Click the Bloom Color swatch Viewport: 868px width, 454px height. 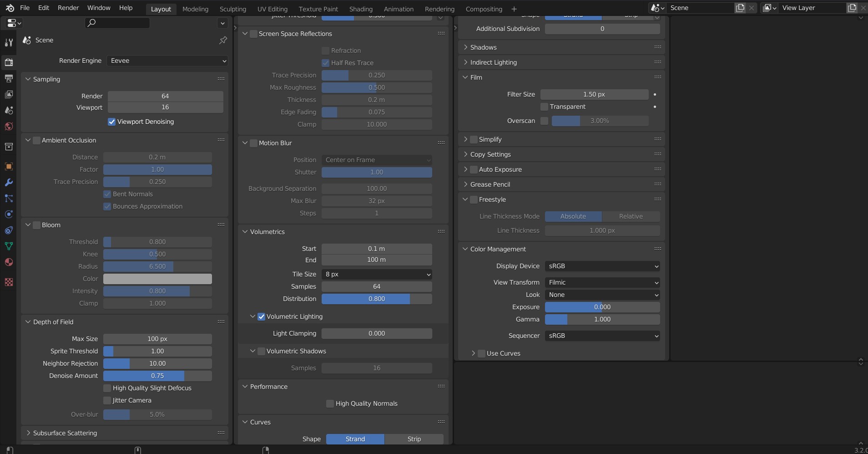coord(157,279)
